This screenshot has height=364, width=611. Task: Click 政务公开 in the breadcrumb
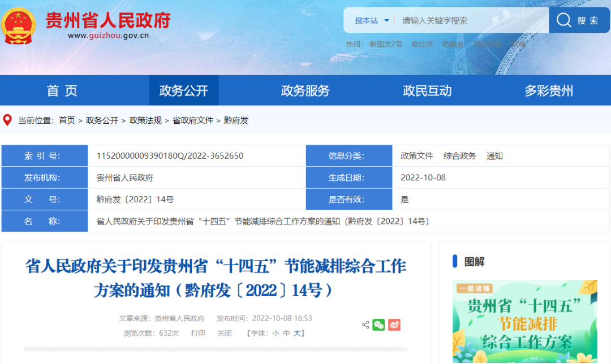(x=102, y=120)
